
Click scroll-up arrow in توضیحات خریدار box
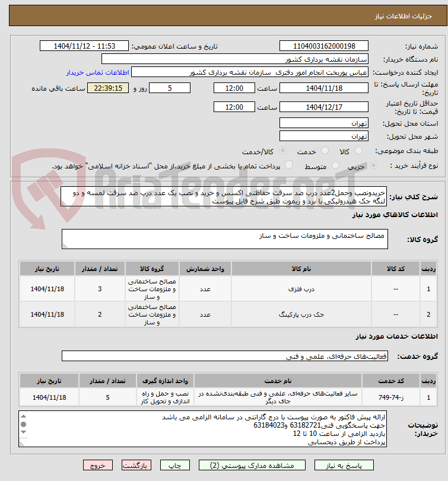(x=23, y=416)
